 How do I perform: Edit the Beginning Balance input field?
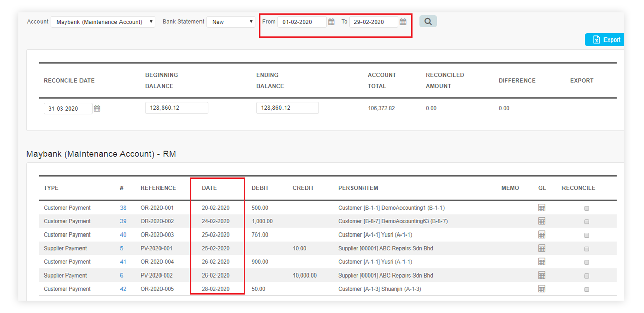pos(176,108)
